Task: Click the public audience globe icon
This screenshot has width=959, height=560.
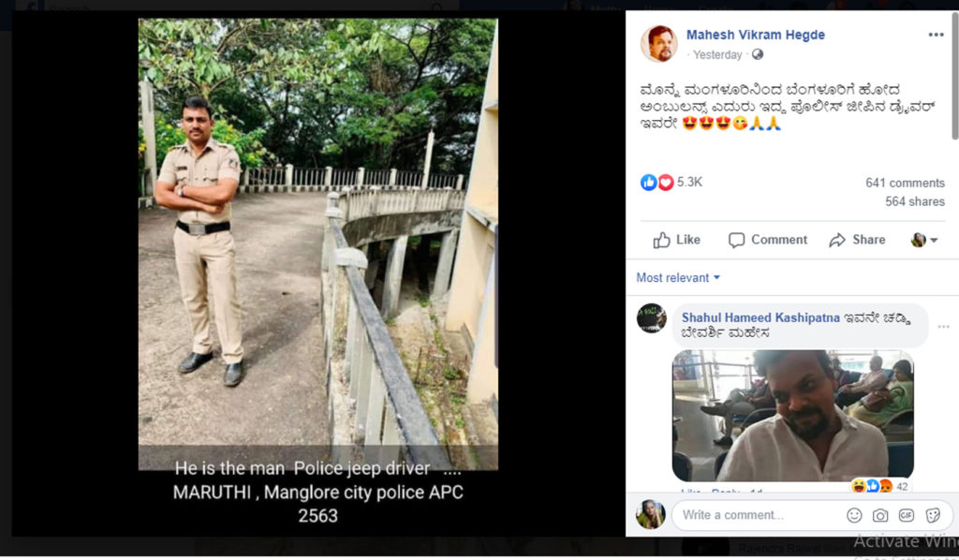Action: point(757,55)
